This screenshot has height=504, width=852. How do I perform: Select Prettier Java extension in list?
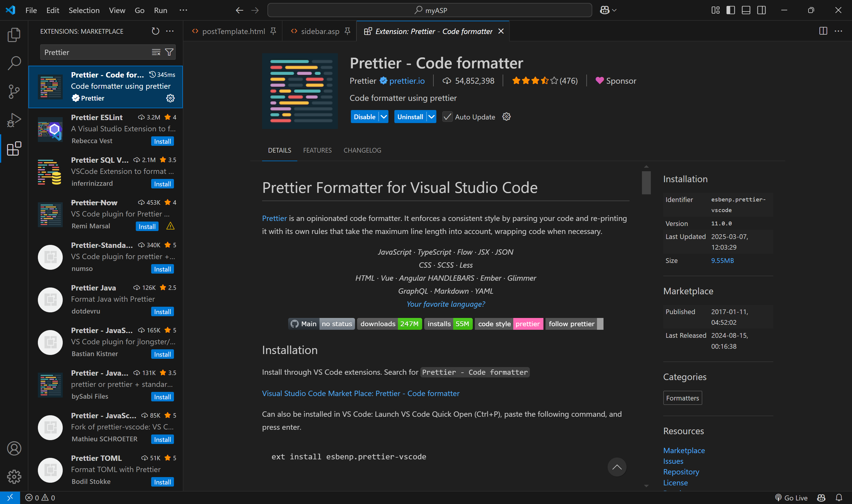(106, 300)
